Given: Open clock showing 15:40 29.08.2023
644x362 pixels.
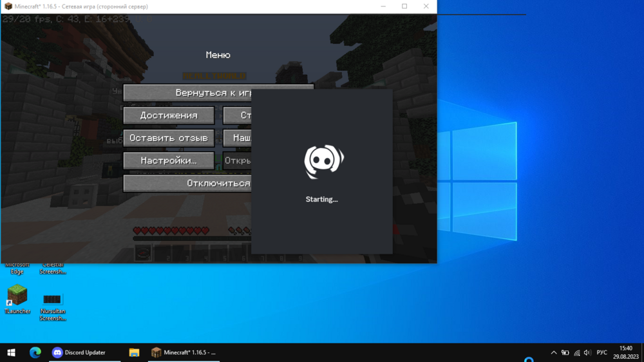Looking at the screenshot, I should 625,352.
